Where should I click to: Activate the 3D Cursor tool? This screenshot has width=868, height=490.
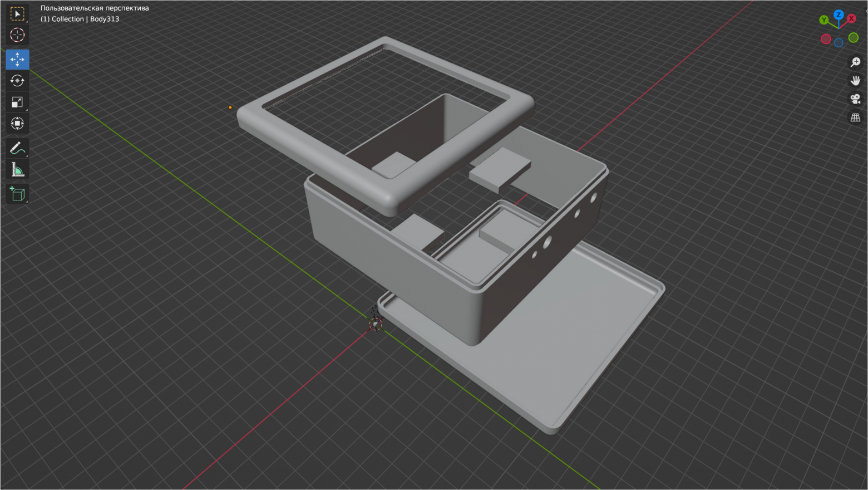tap(17, 35)
